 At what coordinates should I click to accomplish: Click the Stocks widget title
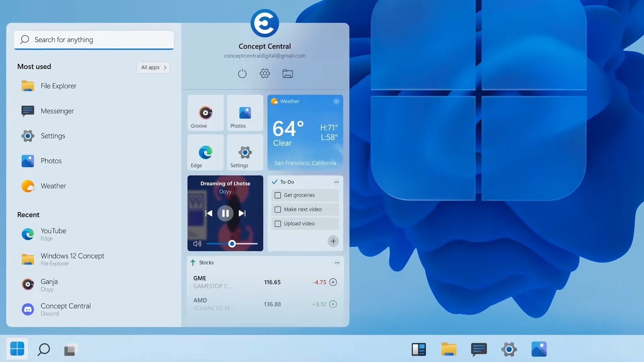click(207, 263)
